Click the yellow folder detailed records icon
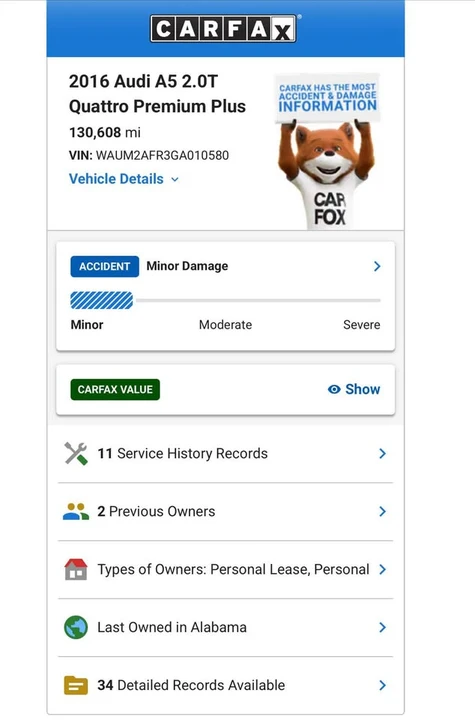 pos(76,686)
